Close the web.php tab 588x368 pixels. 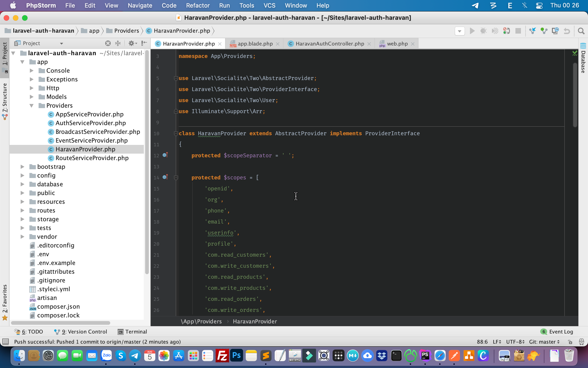tap(413, 44)
